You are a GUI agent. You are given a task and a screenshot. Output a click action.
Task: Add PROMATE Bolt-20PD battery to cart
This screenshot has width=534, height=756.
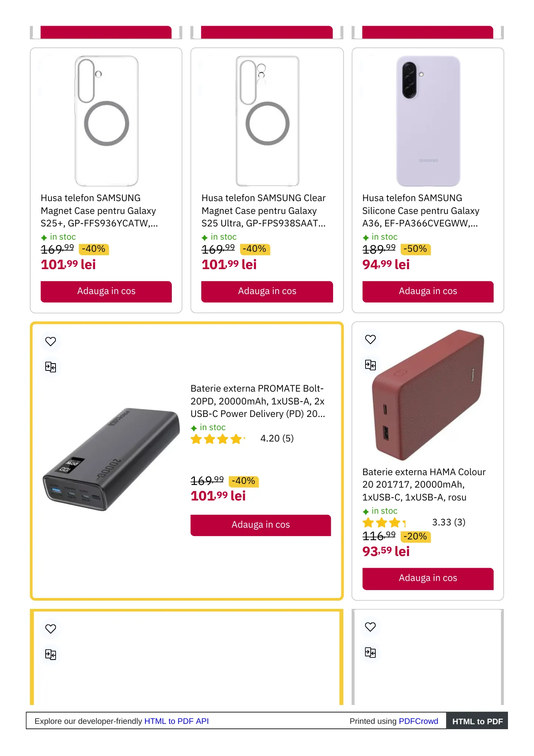[x=261, y=525]
